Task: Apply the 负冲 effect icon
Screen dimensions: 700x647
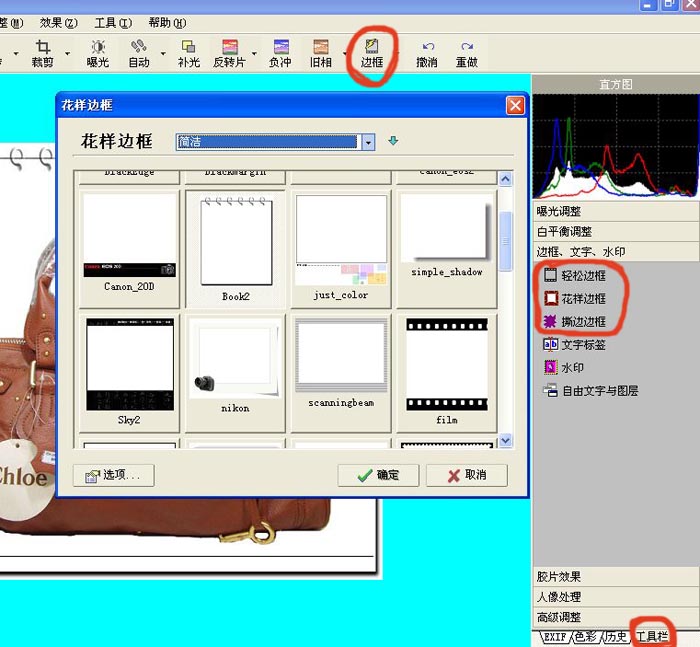Action: coord(280,54)
